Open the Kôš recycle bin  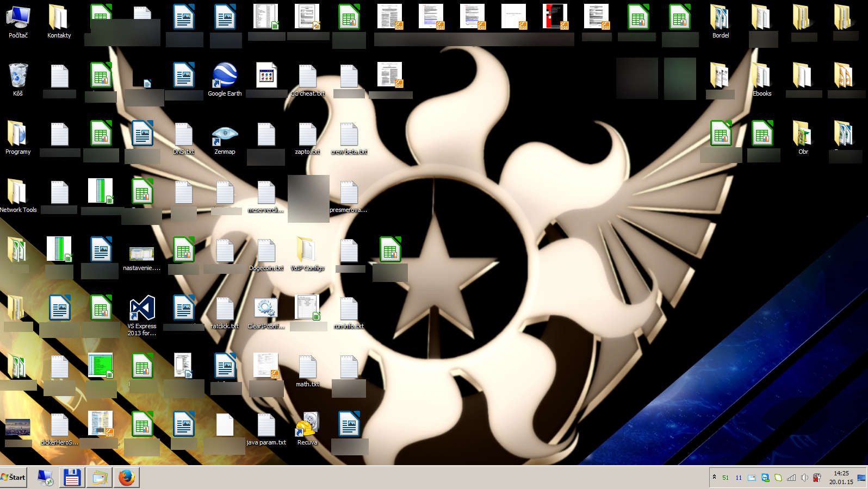(18, 79)
